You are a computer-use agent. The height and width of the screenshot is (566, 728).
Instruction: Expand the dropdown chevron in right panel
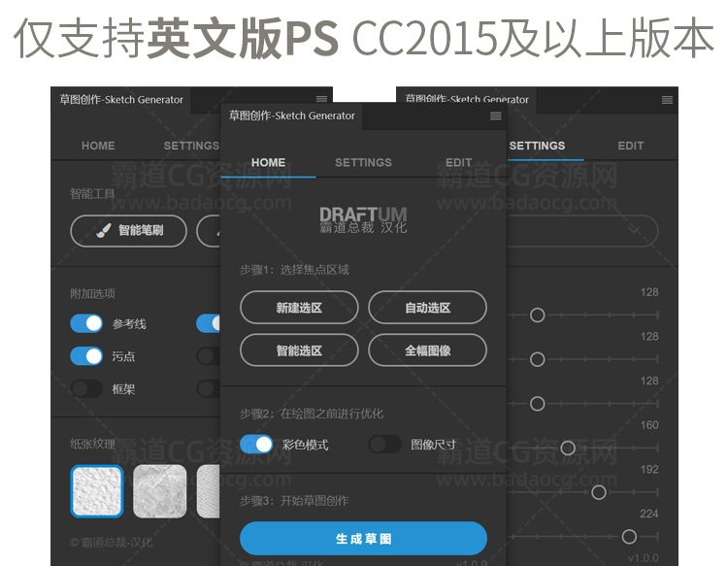coord(634,230)
